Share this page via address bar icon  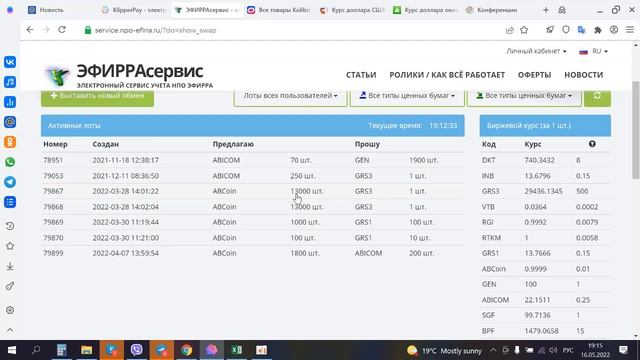[x=509, y=30]
